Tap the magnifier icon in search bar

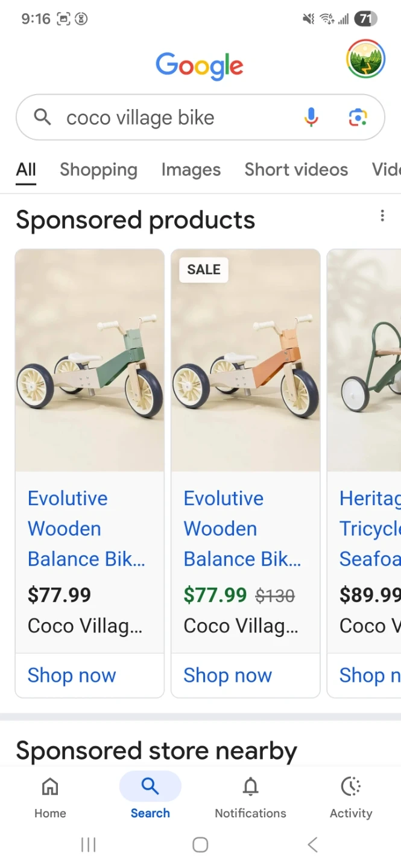[42, 117]
